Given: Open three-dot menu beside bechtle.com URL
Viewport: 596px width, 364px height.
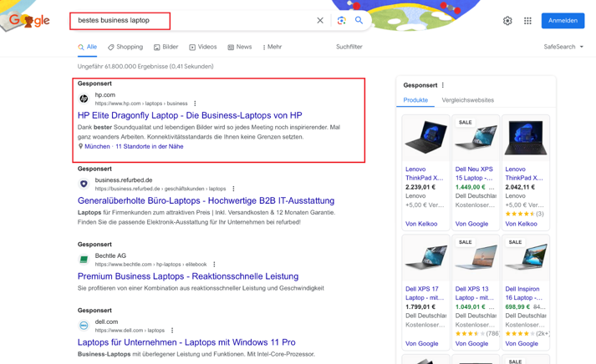Looking at the screenshot, I should click(x=214, y=264).
